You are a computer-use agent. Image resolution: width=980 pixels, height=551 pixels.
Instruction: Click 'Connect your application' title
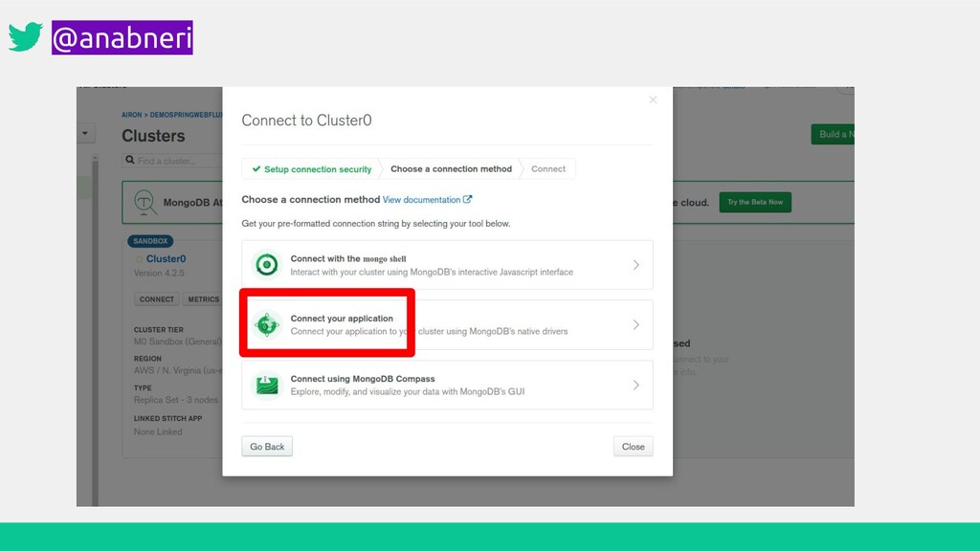(x=342, y=319)
